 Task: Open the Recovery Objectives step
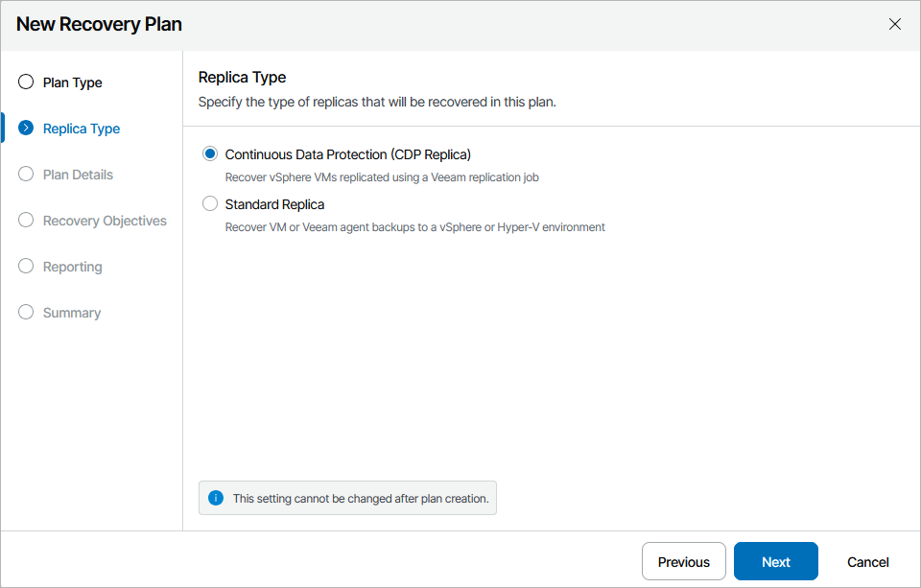[x=105, y=221]
